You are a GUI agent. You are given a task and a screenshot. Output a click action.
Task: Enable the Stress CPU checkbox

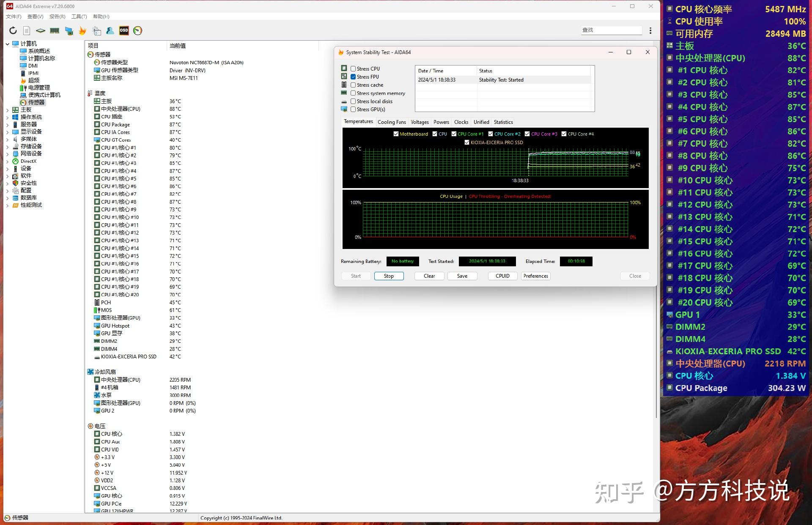[x=353, y=69]
